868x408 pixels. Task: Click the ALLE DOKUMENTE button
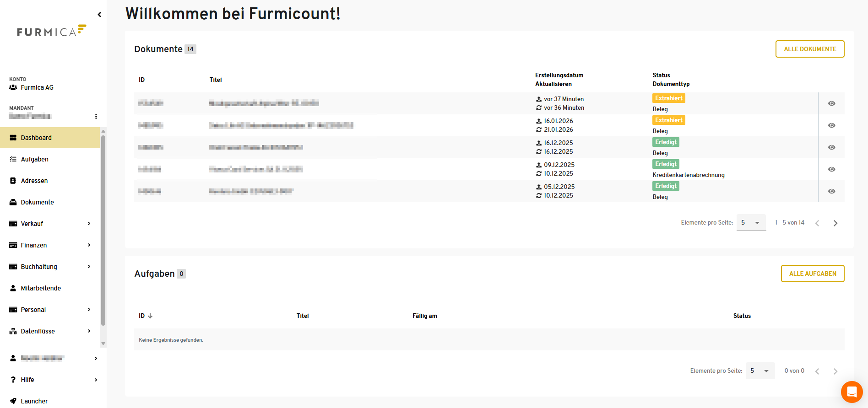pyautogui.click(x=809, y=49)
